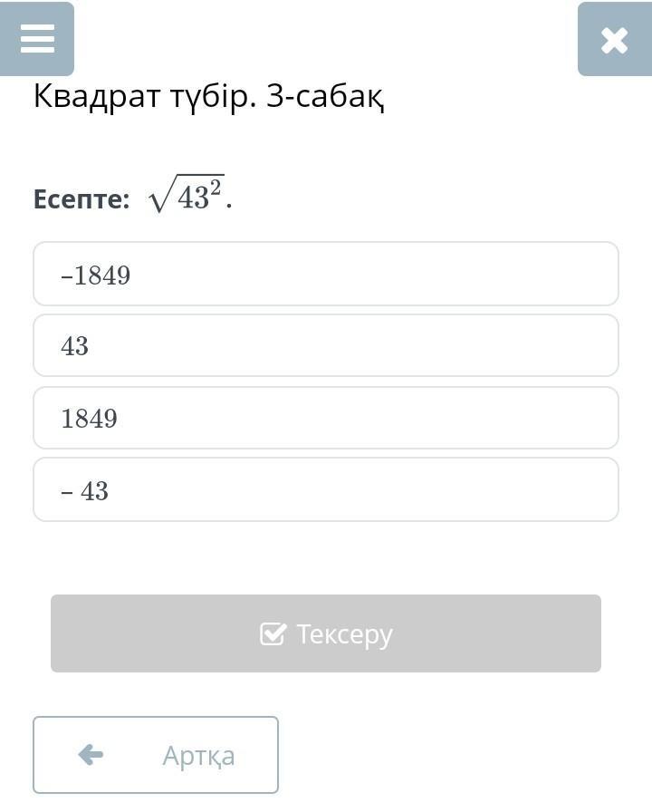This screenshot has width=652, height=812.
Task: Click the word түбір in the title
Action: pyautogui.click(x=215, y=96)
